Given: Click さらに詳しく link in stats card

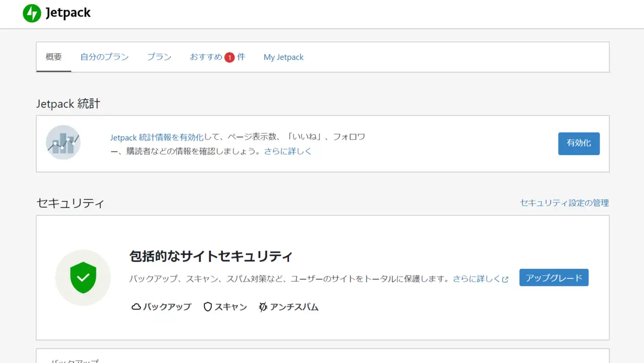Looking at the screenshot, I should 288,151.
